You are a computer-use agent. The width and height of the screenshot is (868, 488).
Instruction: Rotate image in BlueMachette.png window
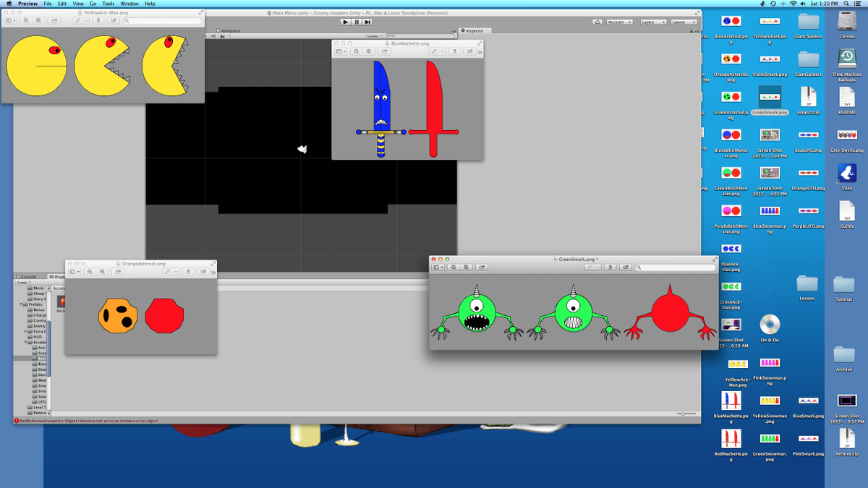coord(454,51)
